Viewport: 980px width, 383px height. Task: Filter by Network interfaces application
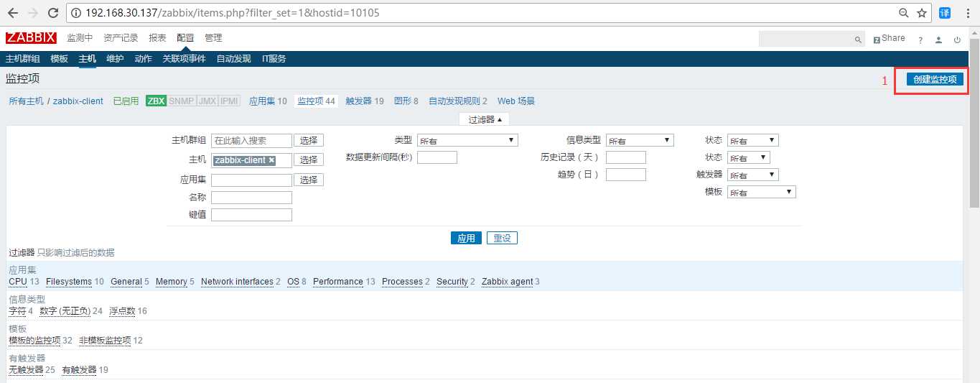point(237,282)
